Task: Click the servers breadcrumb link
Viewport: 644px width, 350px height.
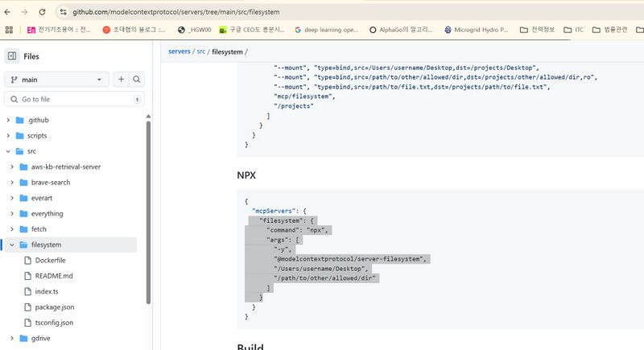Action: 179,51
